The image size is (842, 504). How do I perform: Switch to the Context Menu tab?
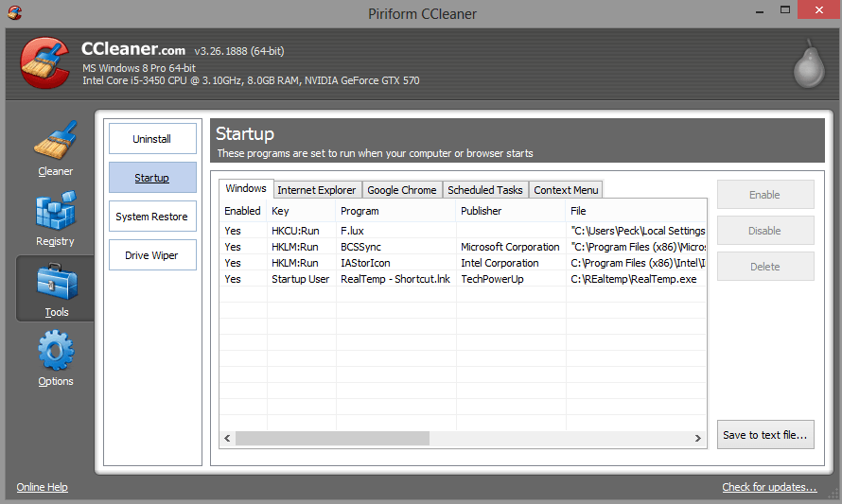point(565,190)
